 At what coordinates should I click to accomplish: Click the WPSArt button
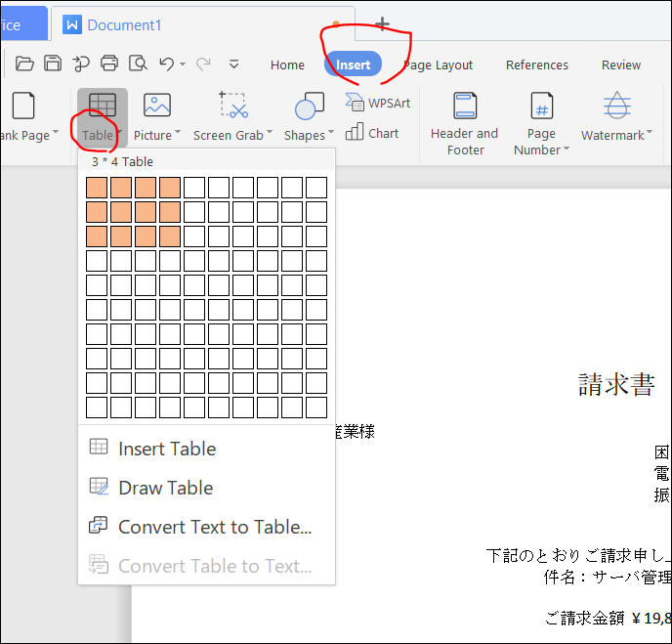(x=378, y=103)
